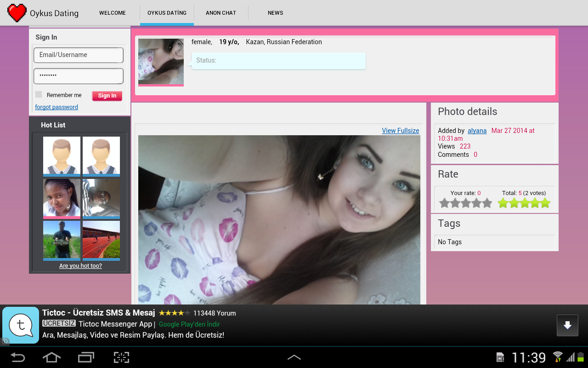588x368 pixels.
Task: Tap the Android home navigation icon
Action: pyautogui.click(x=51, y=357)
